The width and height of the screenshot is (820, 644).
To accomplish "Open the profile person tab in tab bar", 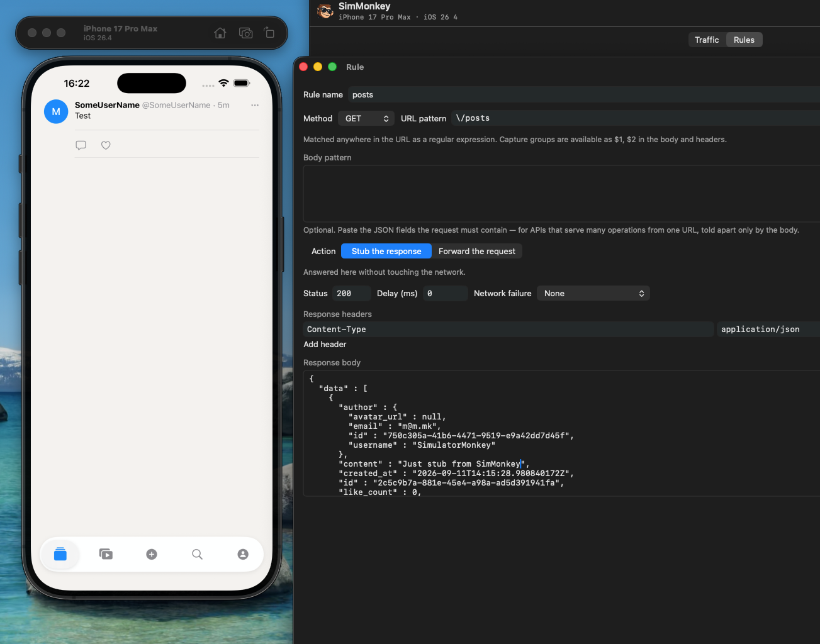I will (243, 554).
